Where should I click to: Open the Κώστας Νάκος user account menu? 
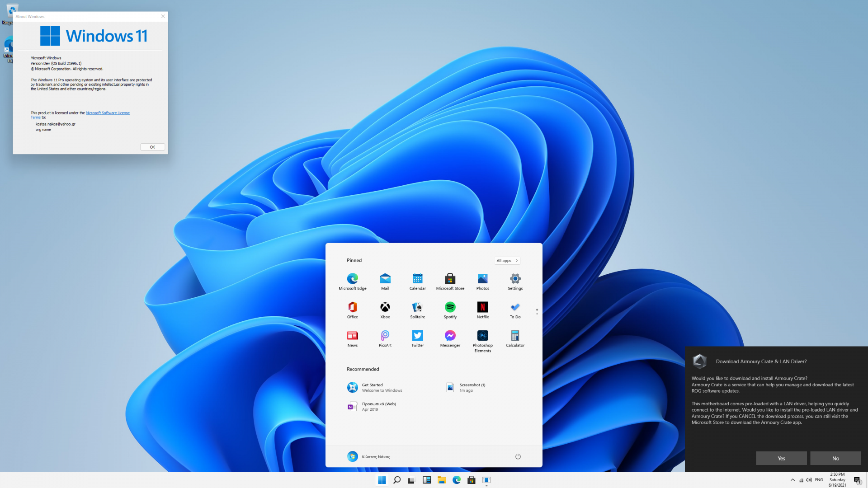[x=369, y=456]
